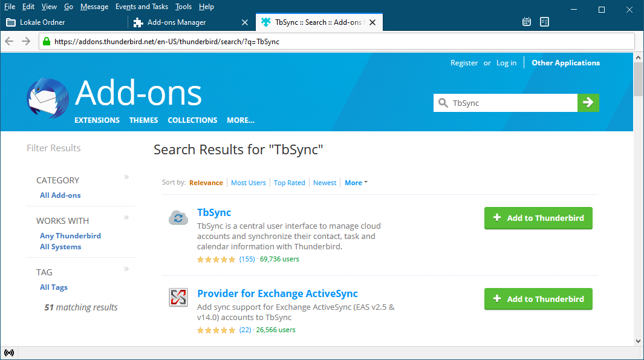Go back with the back arrow
644x360 pixels.
coord(9,41)
